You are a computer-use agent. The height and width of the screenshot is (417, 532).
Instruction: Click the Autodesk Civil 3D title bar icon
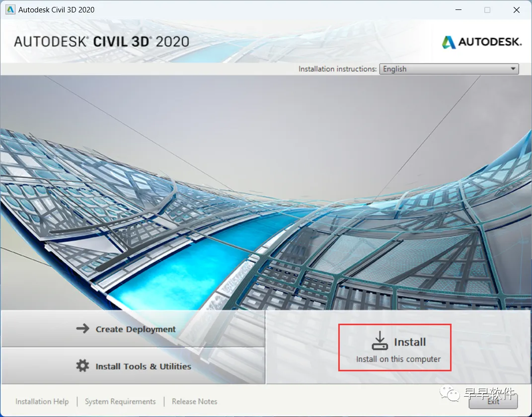[x=10, y=9]
